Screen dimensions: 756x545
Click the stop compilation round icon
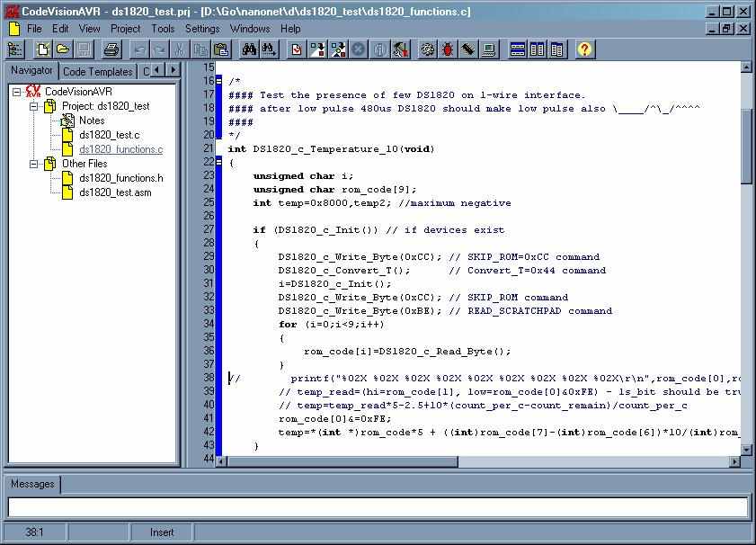pos(359,49)
